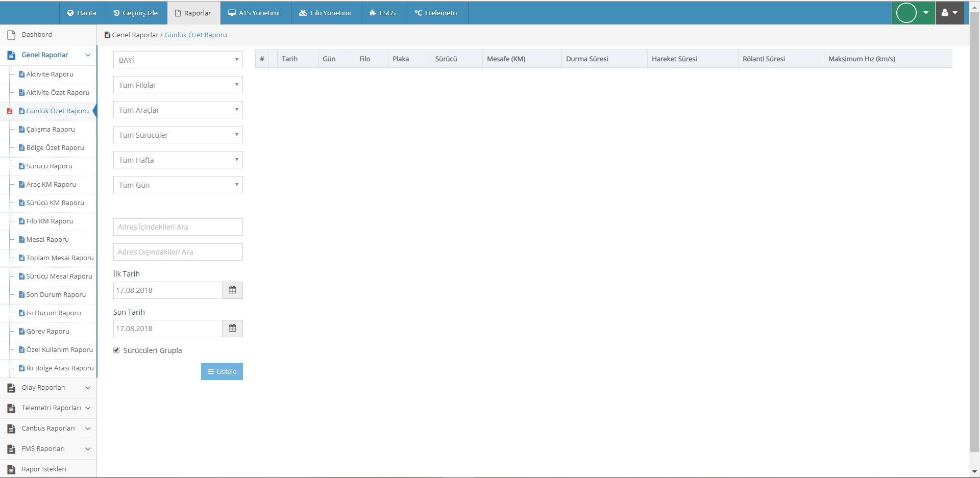
Task: Open the Geçmiş İzle tab
Action: click(136, 13)
